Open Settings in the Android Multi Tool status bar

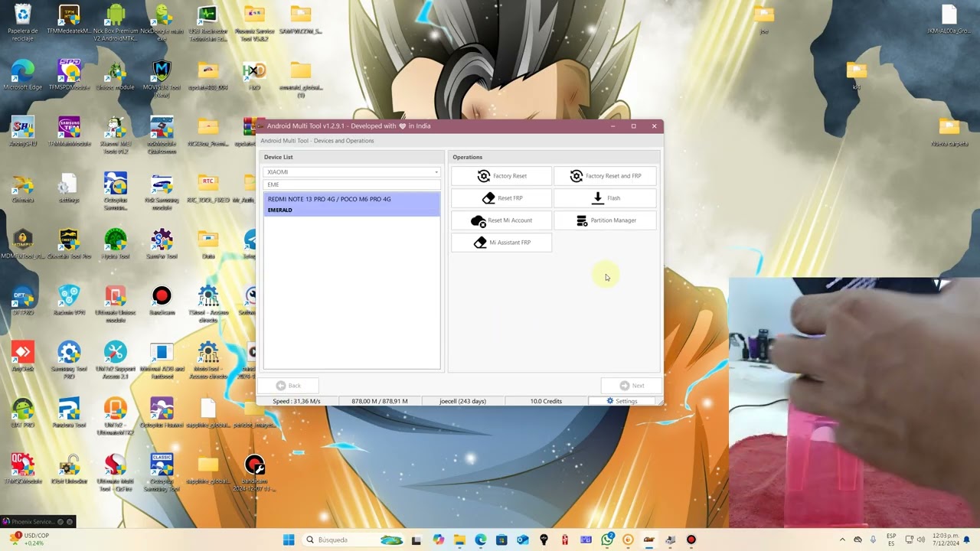(x=622, y=401)
